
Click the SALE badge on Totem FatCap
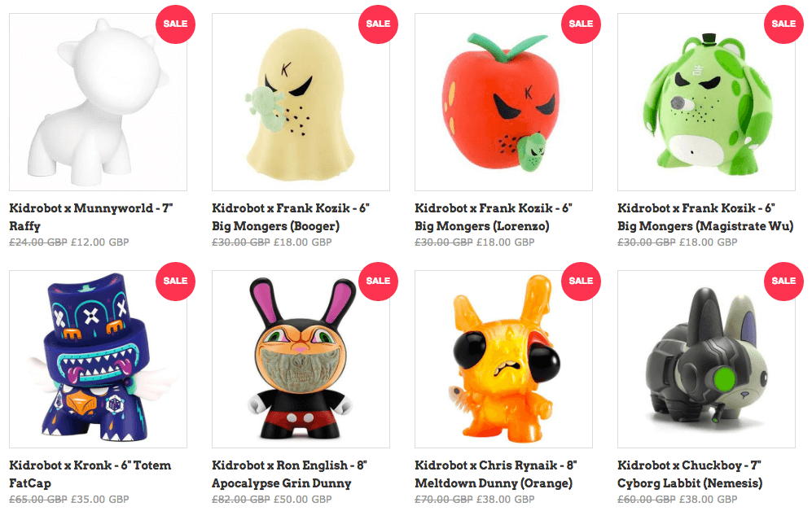point(176,281)
